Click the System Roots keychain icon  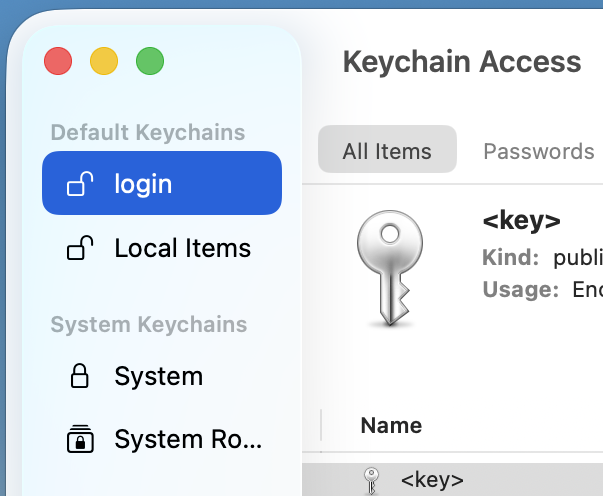tap(79, 439)
